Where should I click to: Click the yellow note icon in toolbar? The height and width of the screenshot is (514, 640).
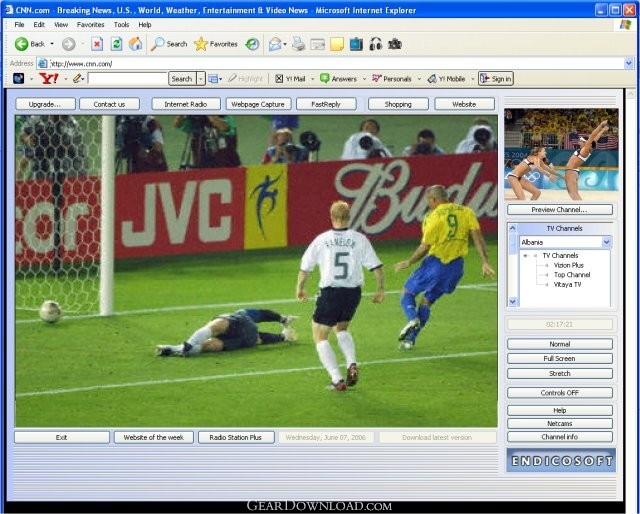(337, 44)
